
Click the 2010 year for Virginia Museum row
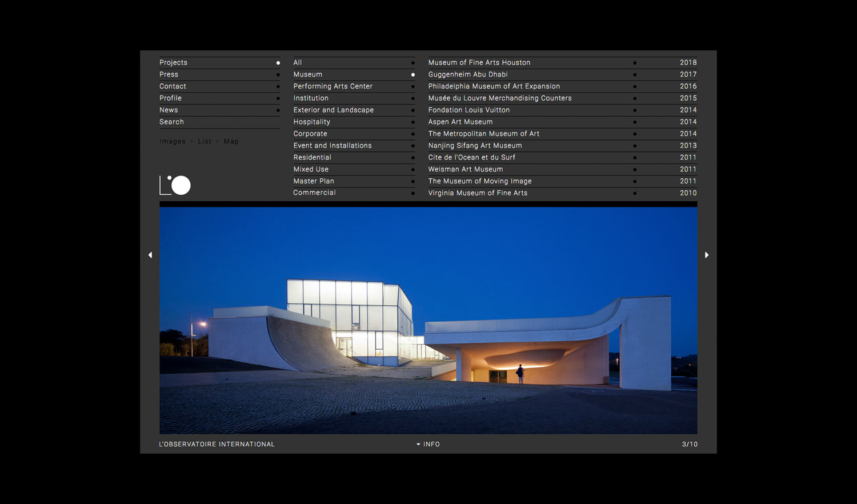click(688, 193)
